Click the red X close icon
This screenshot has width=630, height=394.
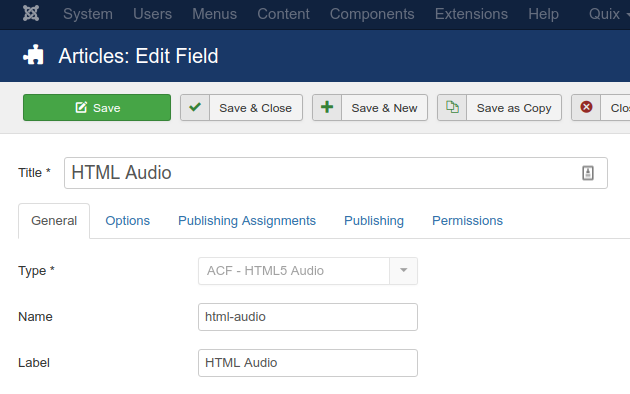point(586,107)
